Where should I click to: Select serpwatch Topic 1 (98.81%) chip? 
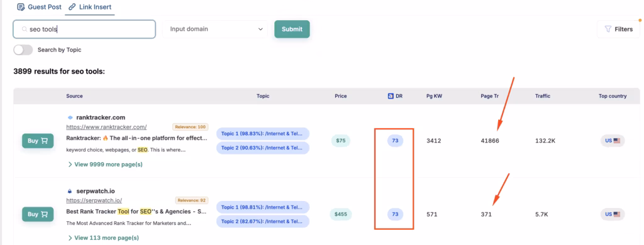[x=263, y=207]
